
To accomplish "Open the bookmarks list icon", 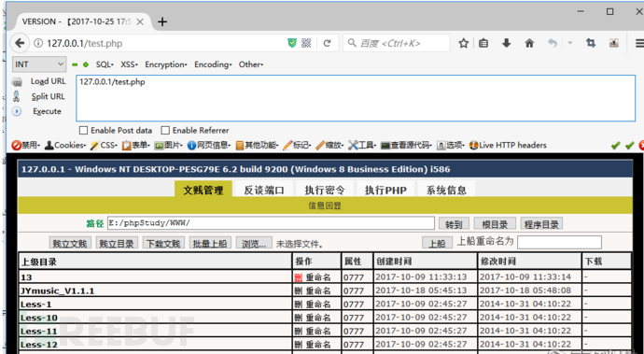I will pos(483,43).
